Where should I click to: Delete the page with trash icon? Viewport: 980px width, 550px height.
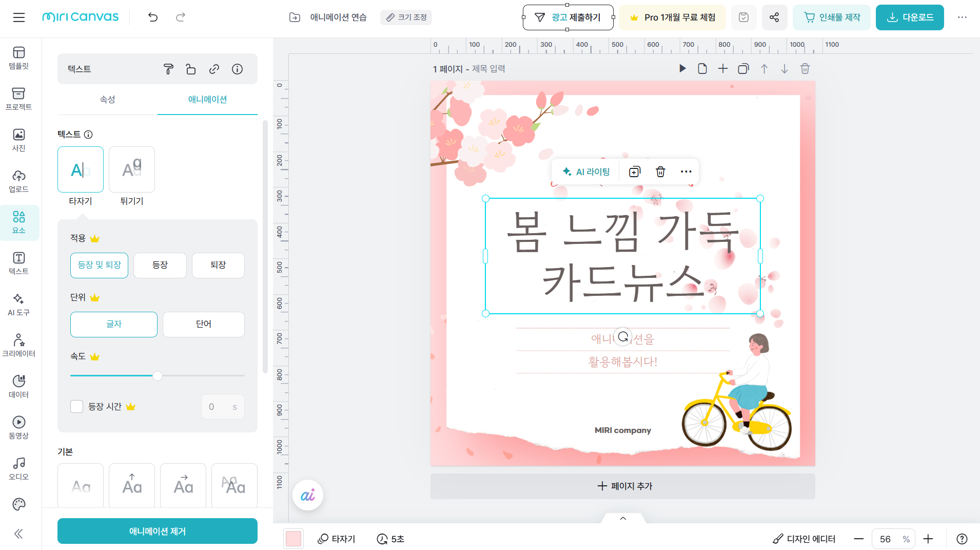(805, 69)
